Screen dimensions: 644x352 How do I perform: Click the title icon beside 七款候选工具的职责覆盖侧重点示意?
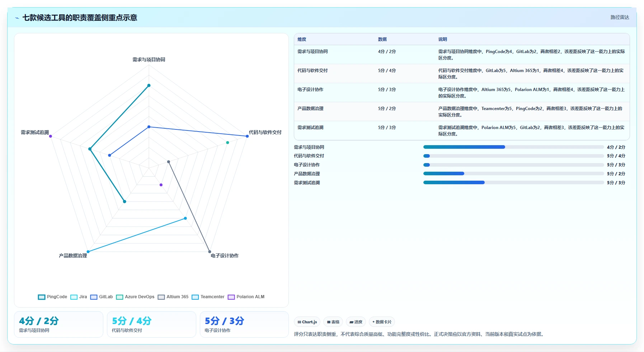tap(17, 18)
